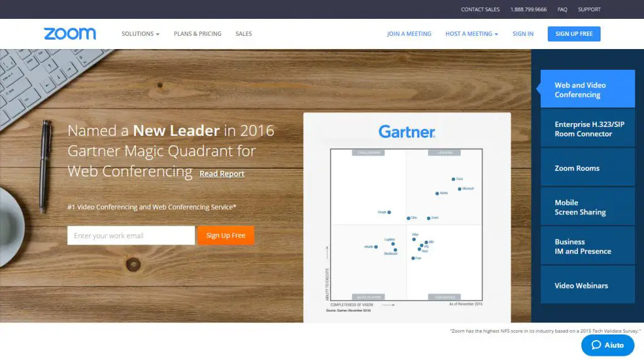Viewport: 644px width, 359px height.
Task: Open Plans & Pricing page
Action: tap(197, 34)
